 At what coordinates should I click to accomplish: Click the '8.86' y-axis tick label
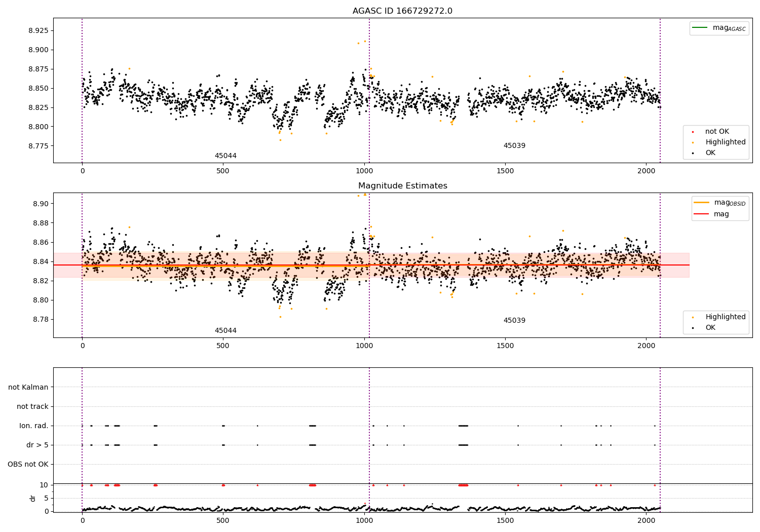click(x=41, y=243)
